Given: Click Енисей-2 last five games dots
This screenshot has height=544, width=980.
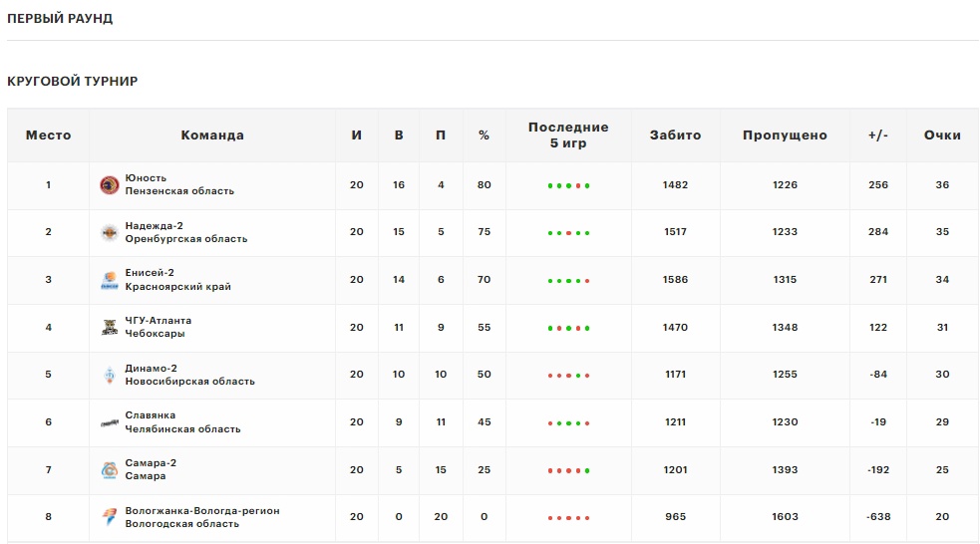Looking at the screenshot, I should [568, 280].
